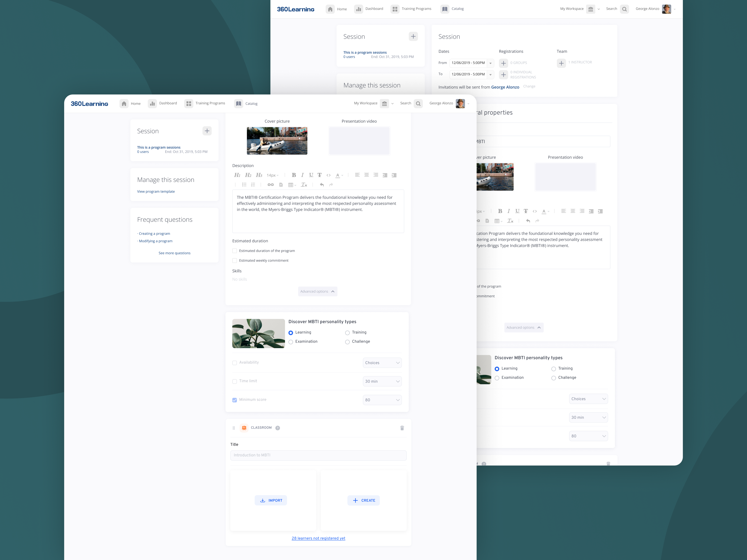Delete the Classroom block with the trash icon
This screenshot has height=560, width=747.
click(402, 428)
